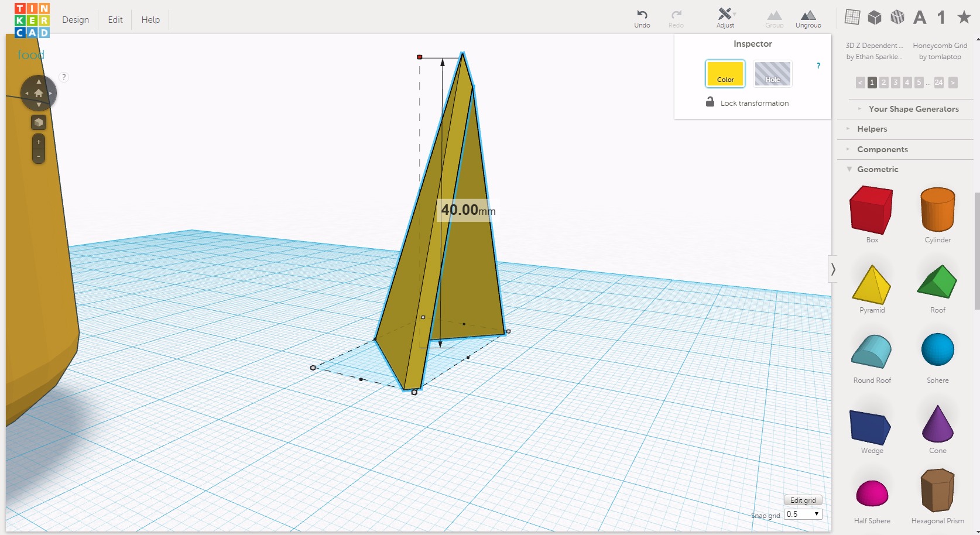
Task: Open the yellow Color swatch
Action: [725, 74]
